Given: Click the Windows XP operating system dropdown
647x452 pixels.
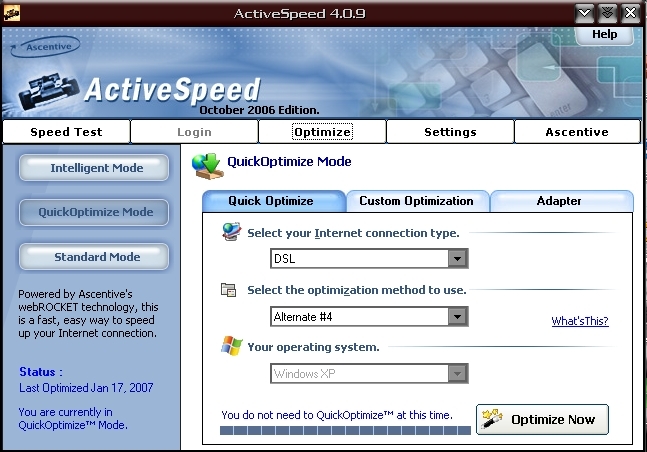Looking at the screenshot, I should click(369, 374).
